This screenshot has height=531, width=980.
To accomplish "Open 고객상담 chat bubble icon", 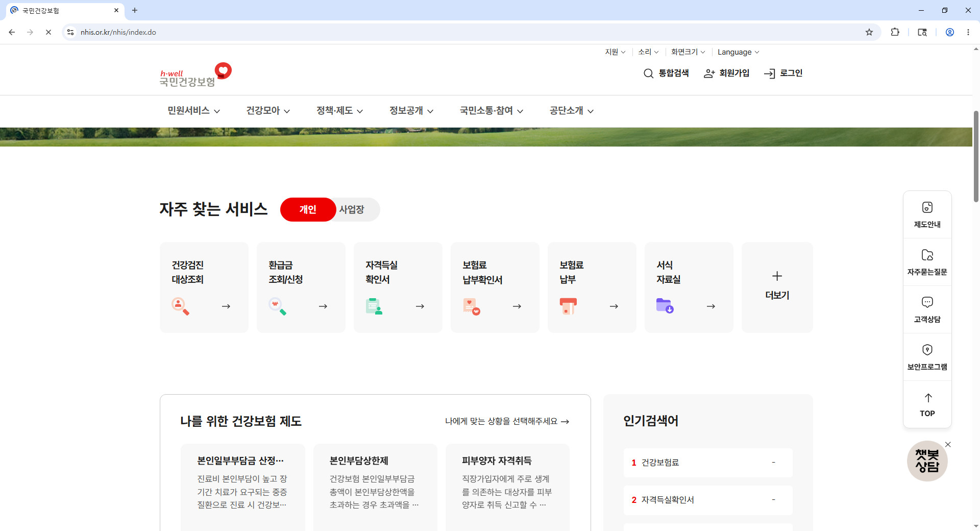I will point(927,302).
